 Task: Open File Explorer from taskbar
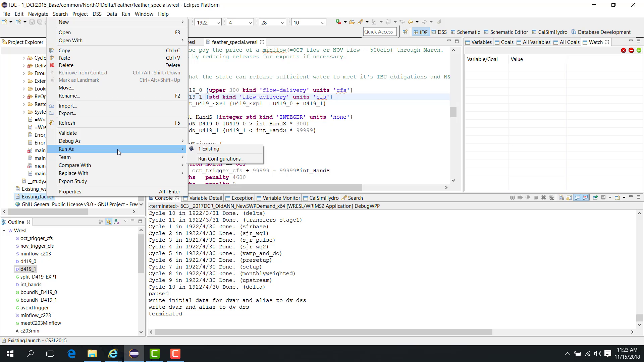[x=92, y=354]
